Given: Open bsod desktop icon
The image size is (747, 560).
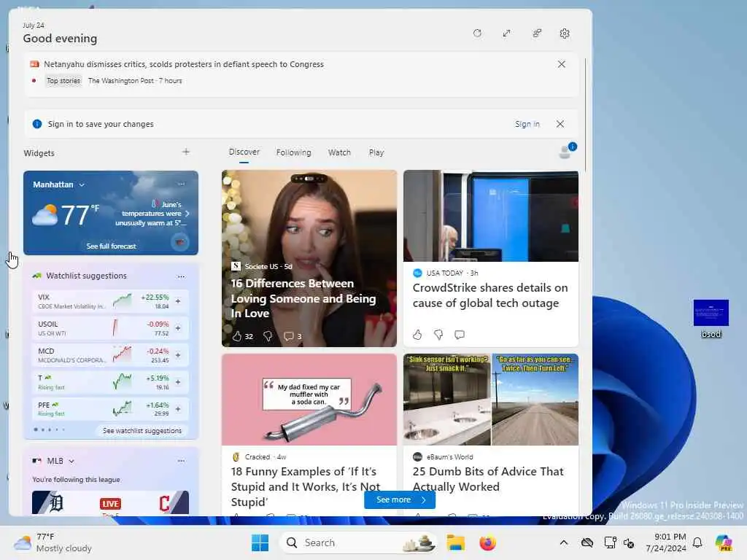Looking at the screenshot, I should tap(711, 318).
